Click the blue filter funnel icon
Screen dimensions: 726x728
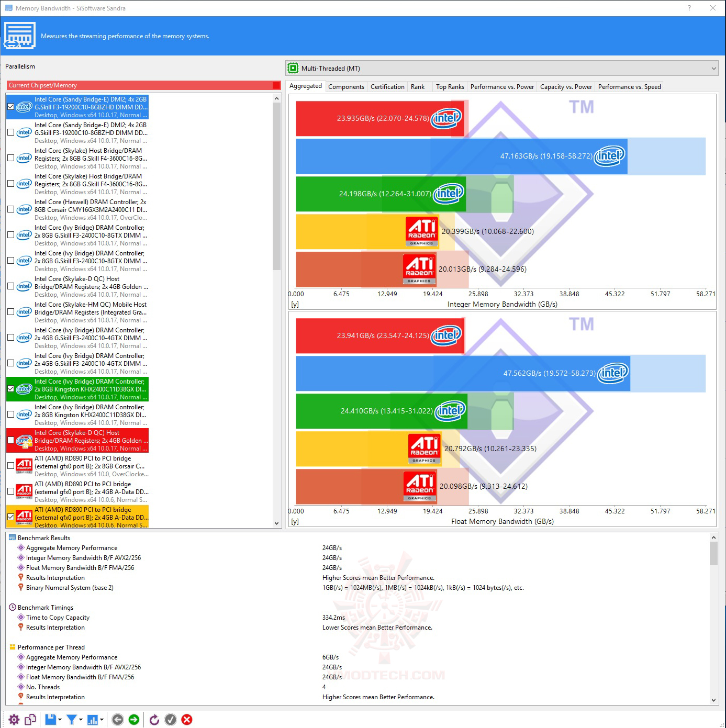[72, 720]
